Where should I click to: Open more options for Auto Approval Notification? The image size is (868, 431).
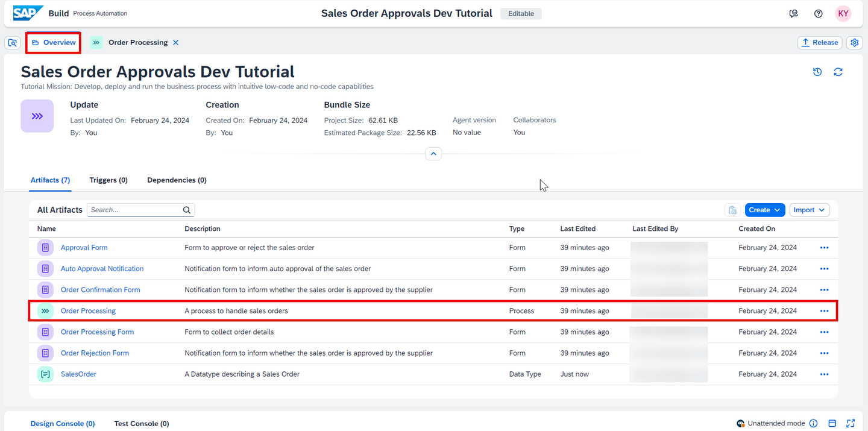pyautogui.click(x=824, y=269)
